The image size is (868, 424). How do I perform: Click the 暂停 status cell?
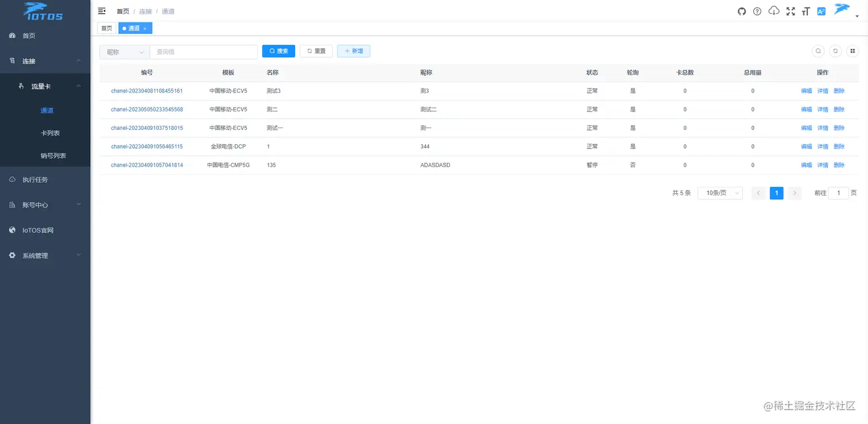tap(592, 165)
